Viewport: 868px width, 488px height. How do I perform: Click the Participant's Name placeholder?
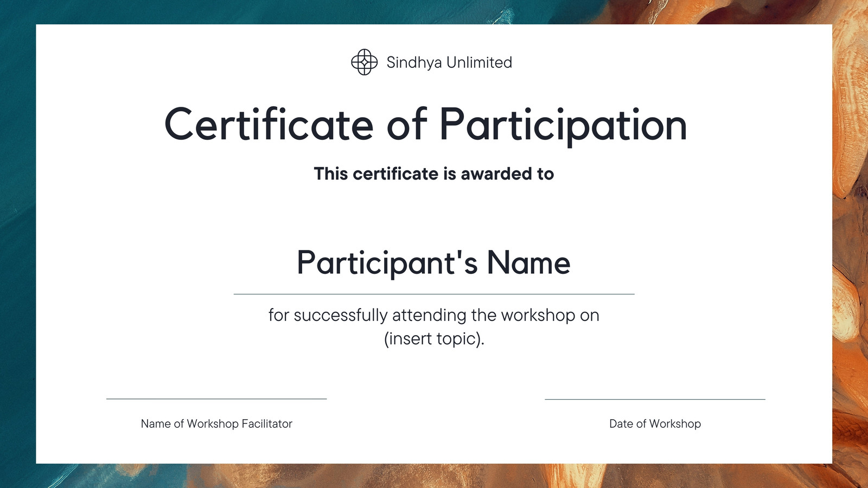tap(433, 263)
